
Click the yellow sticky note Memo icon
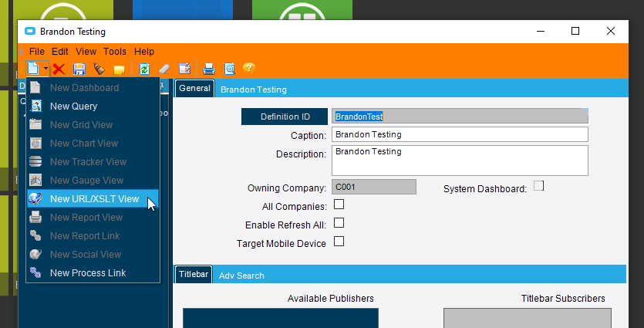(x=119, y=69)
